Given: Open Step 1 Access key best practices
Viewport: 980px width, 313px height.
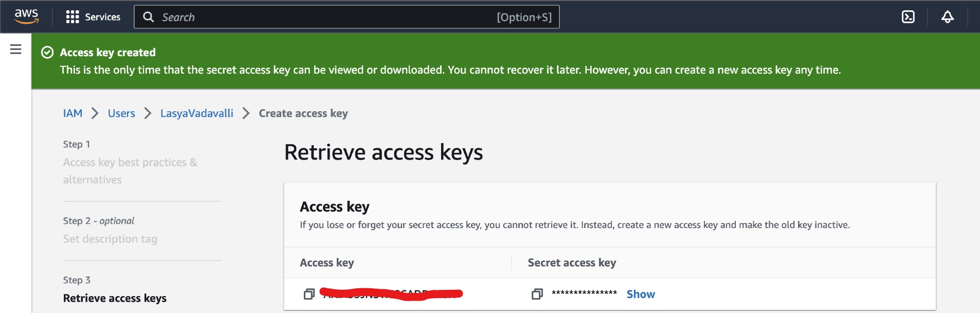Looking at the screenshot, I should (x=130, y=171).
